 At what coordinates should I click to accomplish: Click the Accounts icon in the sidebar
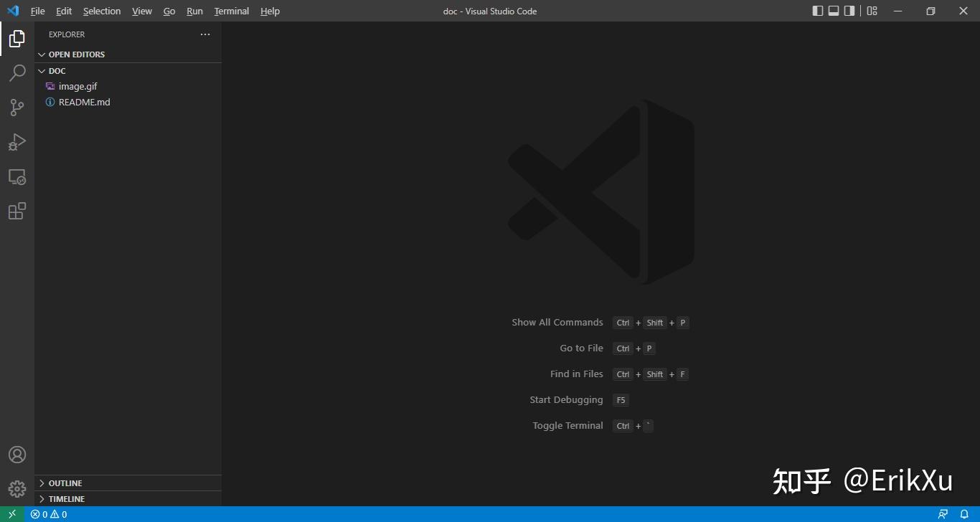17,454
